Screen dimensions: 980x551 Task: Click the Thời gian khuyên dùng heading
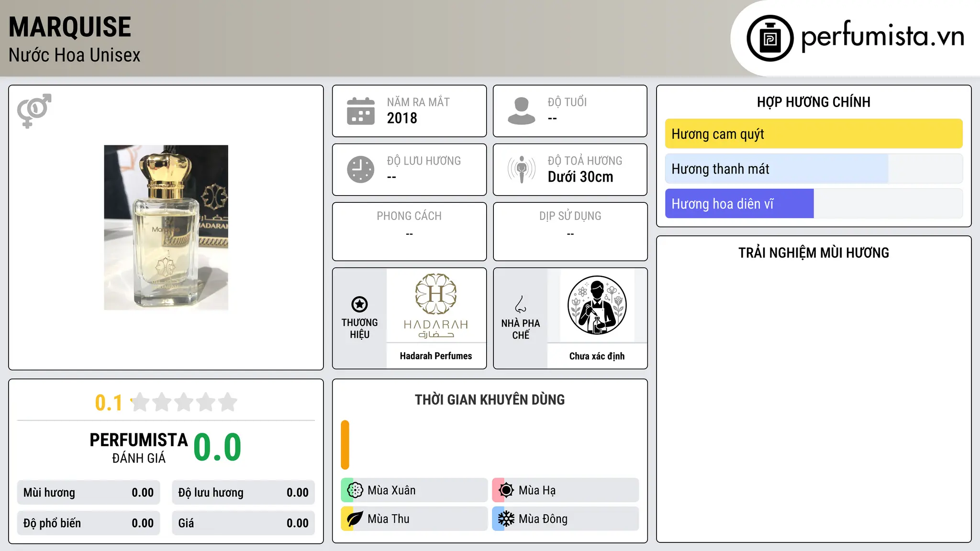pos(490,400)
